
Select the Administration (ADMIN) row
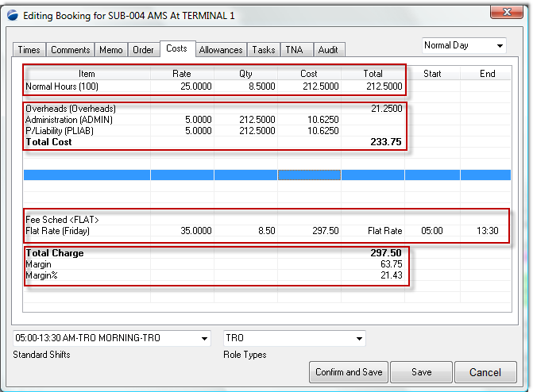click(69, 120)
